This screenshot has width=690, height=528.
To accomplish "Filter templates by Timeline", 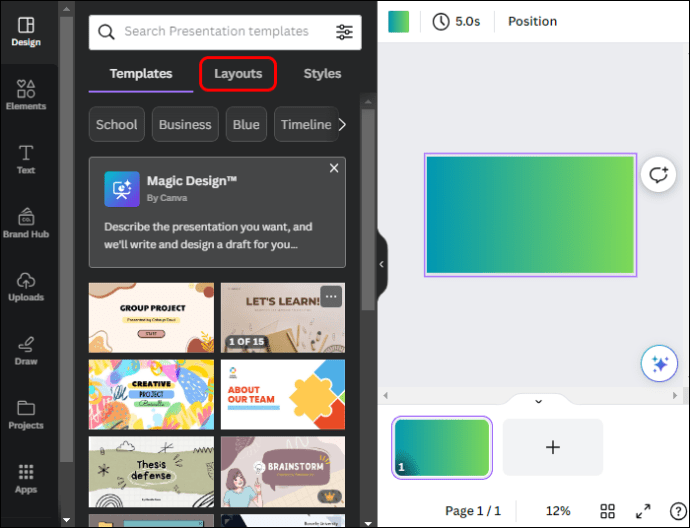I will point(306,125).
